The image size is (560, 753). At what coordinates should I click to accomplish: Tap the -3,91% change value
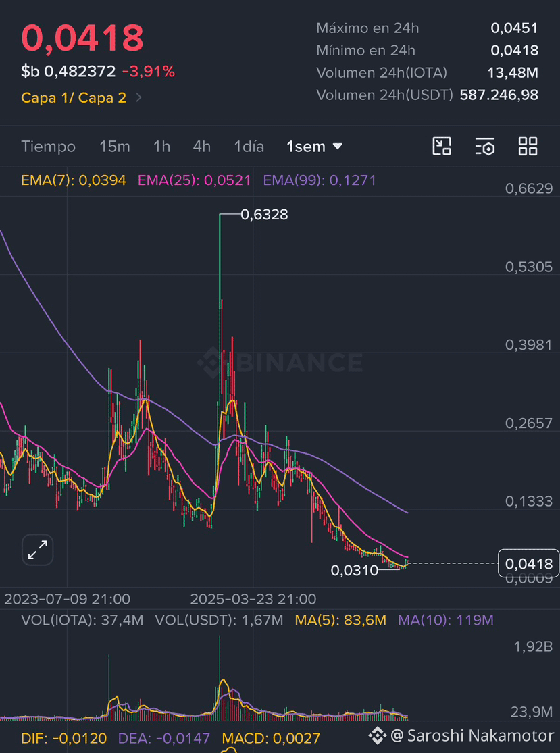pyautogui.click(x=149, y=72)
